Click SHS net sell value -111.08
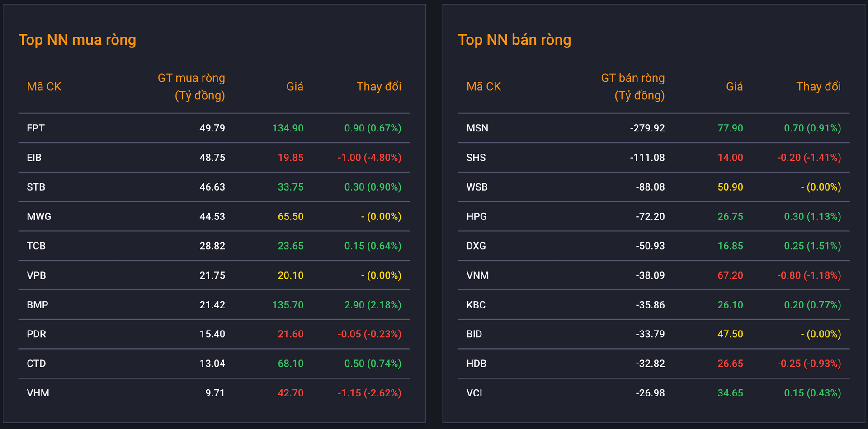Image resolution: width=868 pixels, height=429 pixels. tap(647, 158)
